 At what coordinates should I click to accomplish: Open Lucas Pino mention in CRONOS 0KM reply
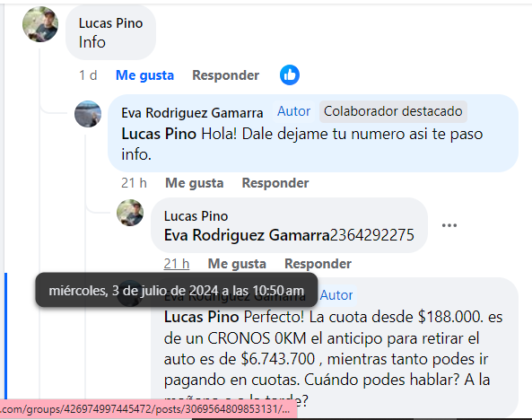202,317
